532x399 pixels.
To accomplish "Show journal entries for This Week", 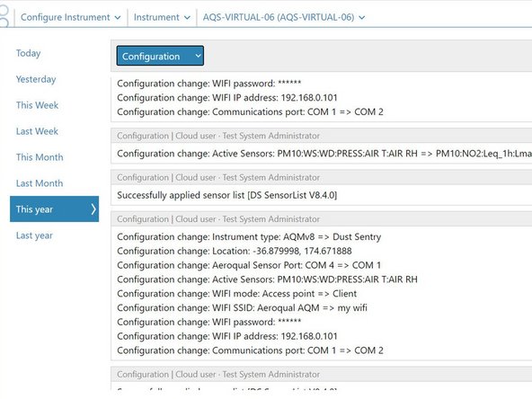I will (x=38, y=105).
